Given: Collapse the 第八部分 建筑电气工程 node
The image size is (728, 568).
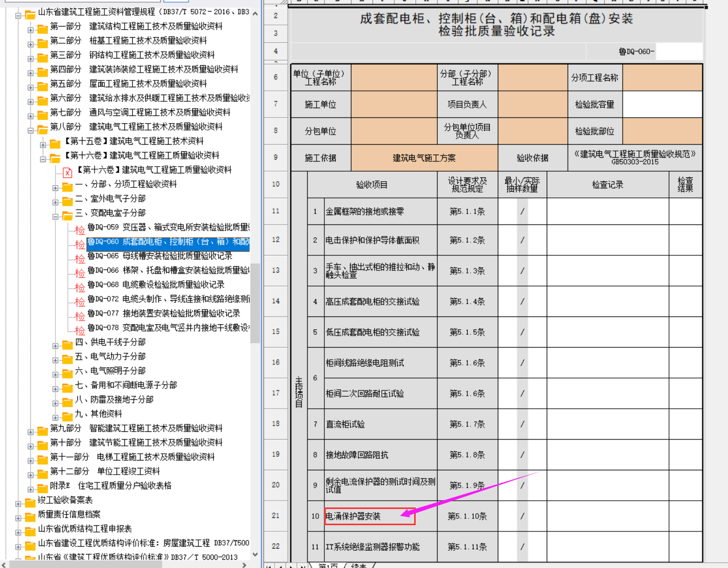Looking at the screenshot, I should (x=31, y=131).
